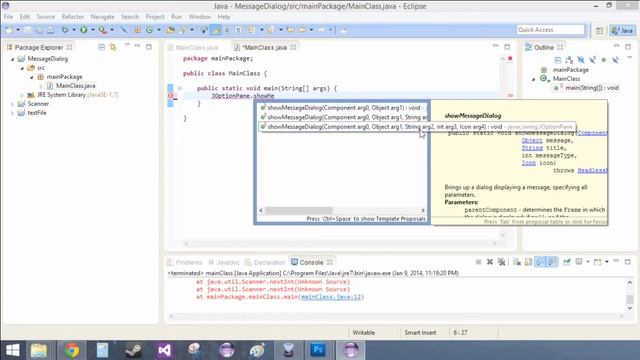Screen dimensions: 640x360
Task: Open the Window menu
Action: coord(200,17)
